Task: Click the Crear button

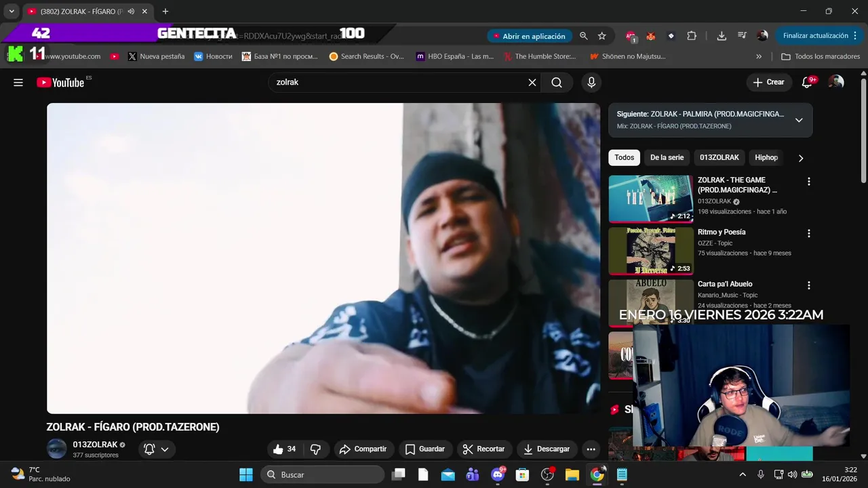Action: tap(768, 83)
